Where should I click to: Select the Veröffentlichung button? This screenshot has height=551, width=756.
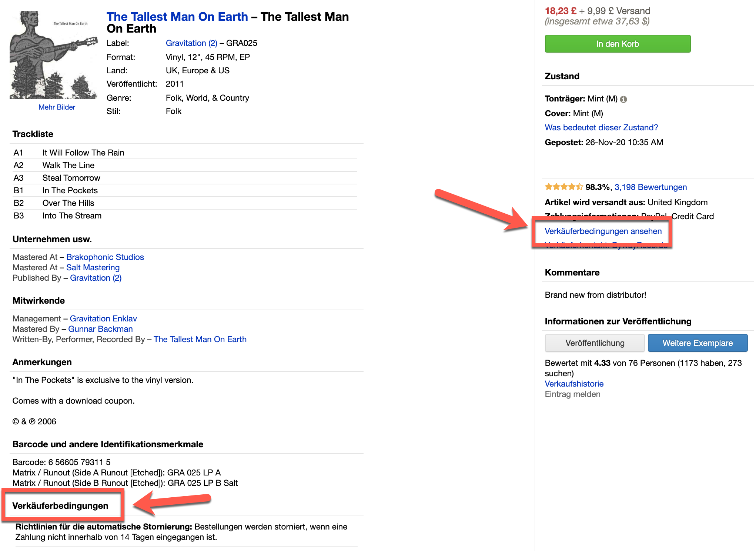tap(595, 343)
